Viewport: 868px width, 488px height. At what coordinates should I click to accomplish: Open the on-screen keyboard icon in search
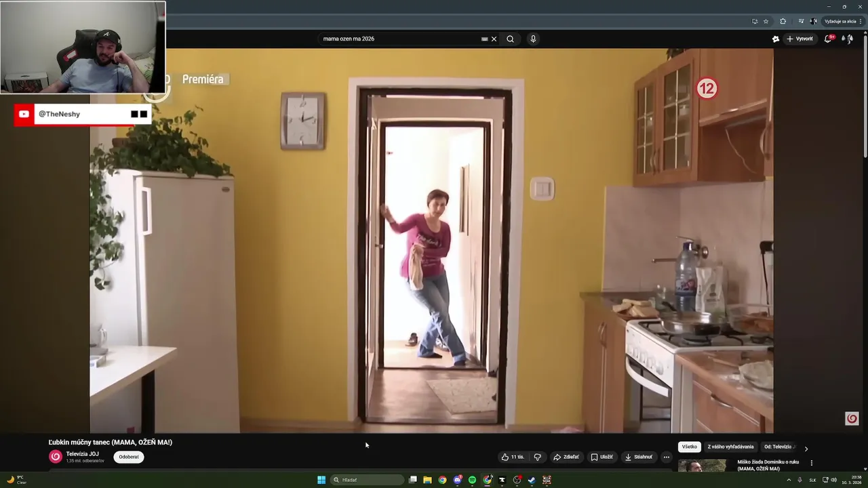click(x=484, y=39)
